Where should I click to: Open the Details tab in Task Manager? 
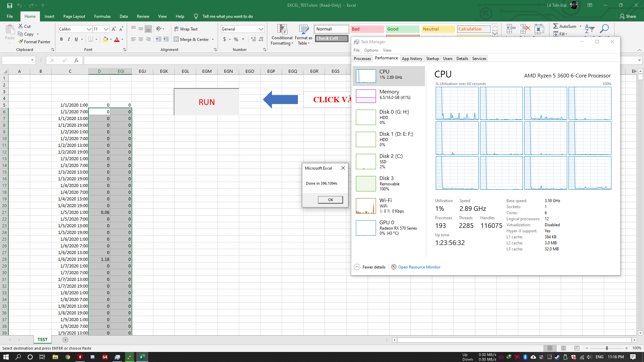462,59
